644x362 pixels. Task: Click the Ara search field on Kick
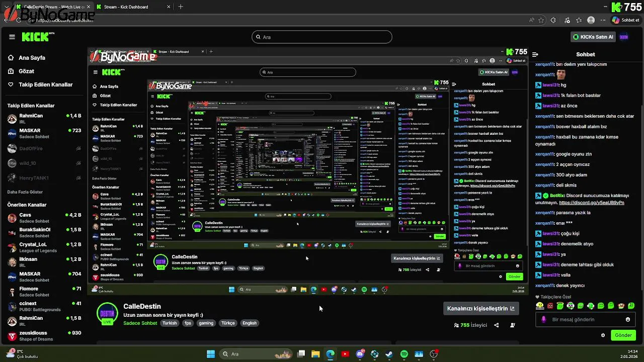click(321, 37)
